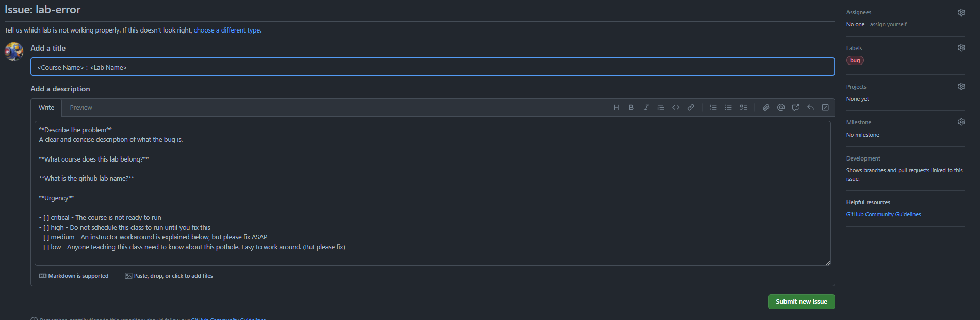
Task: Click the "assign yourself" link
Action: 888,24
